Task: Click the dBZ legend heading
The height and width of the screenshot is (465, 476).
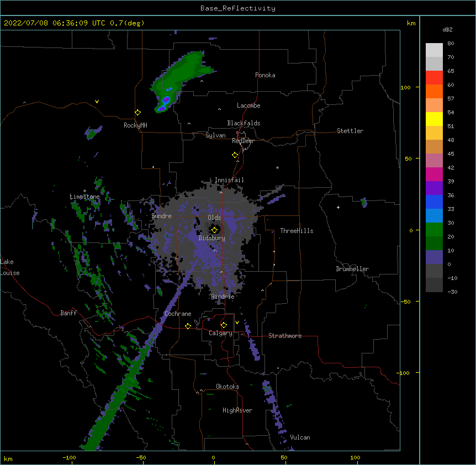Action: tap(447, 29)
